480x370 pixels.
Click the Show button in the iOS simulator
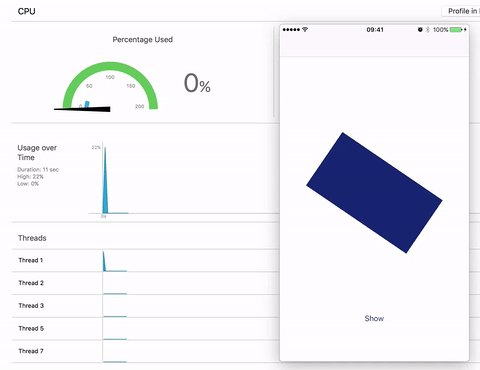click(374, 318)
